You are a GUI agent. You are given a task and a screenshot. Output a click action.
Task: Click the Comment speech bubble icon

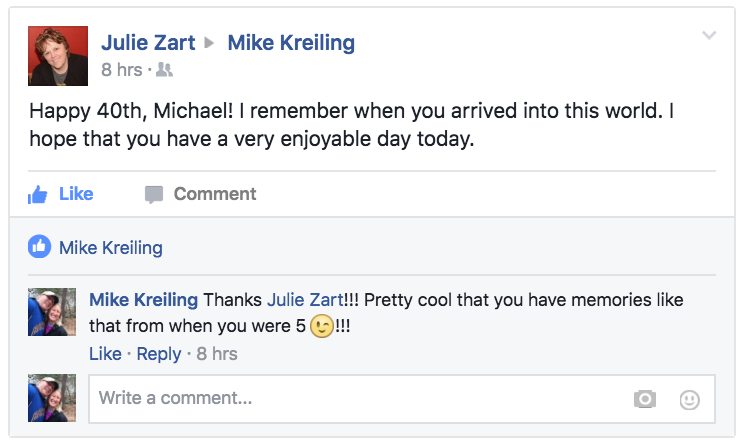pyautogui.click(x=153, y=195)
